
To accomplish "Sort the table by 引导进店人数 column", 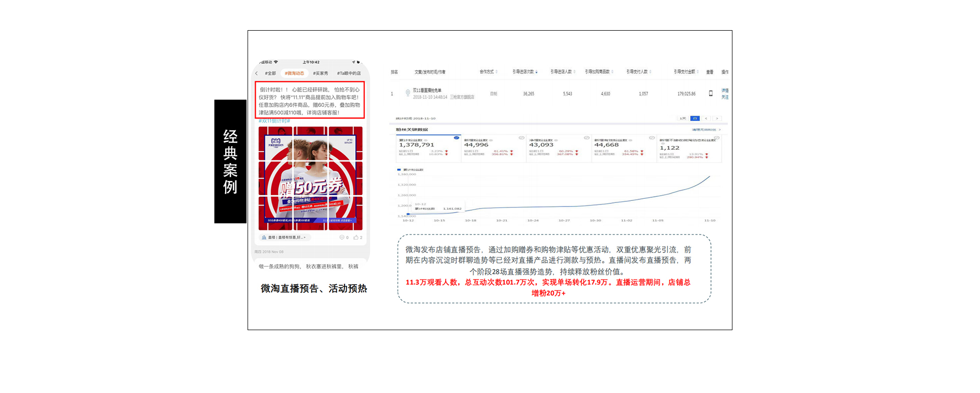I will [563, 72].
